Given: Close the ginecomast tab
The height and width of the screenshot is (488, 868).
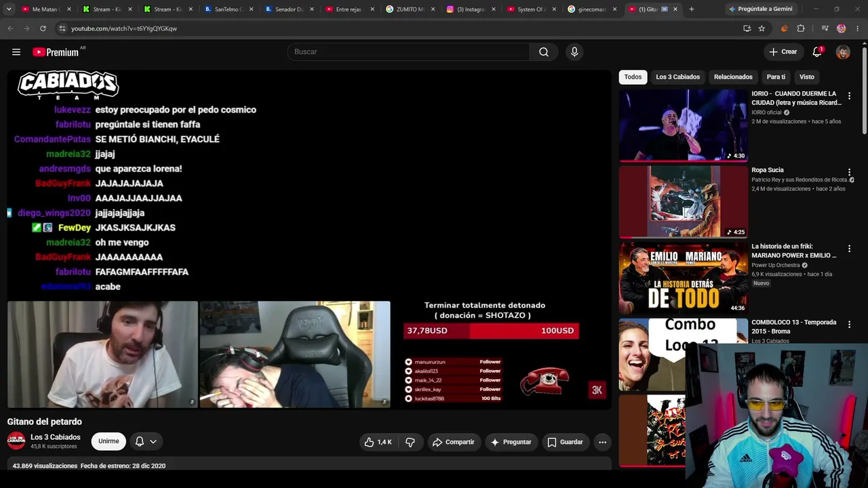Looking at the screenshot, I should [x=615, y=9].
